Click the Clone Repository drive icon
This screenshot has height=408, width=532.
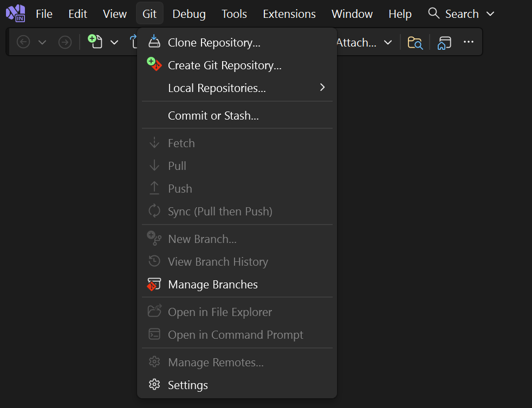point(153,41)
